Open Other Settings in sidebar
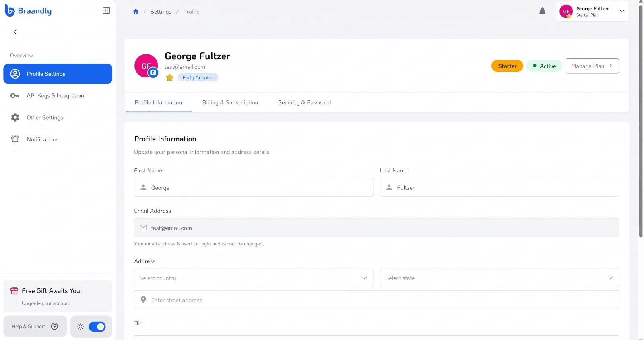The width and height of the screenshot is (644, 340). point(58,118)
